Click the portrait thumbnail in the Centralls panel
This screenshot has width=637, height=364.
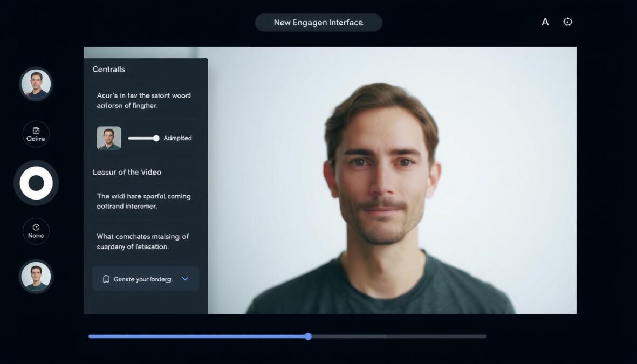[x=109, y=138]
